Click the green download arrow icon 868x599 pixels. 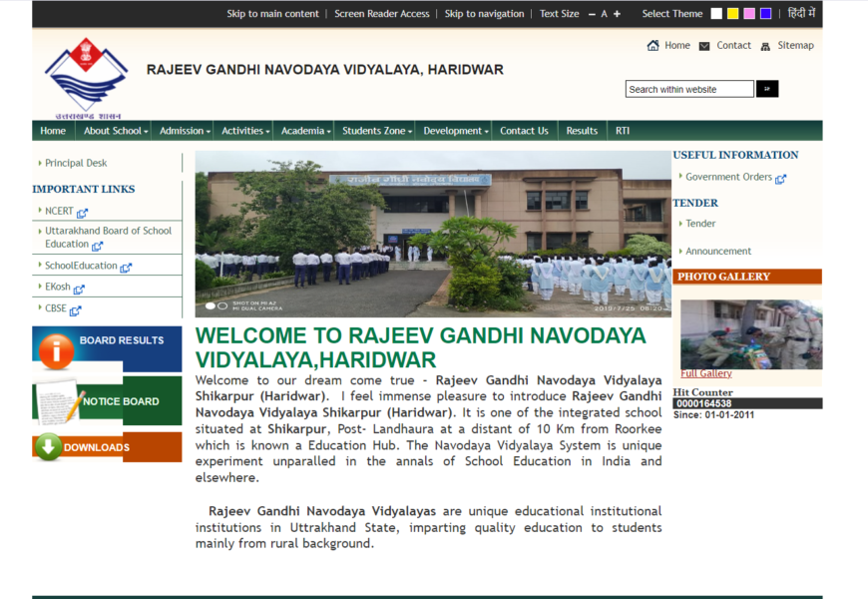point(49,446)
